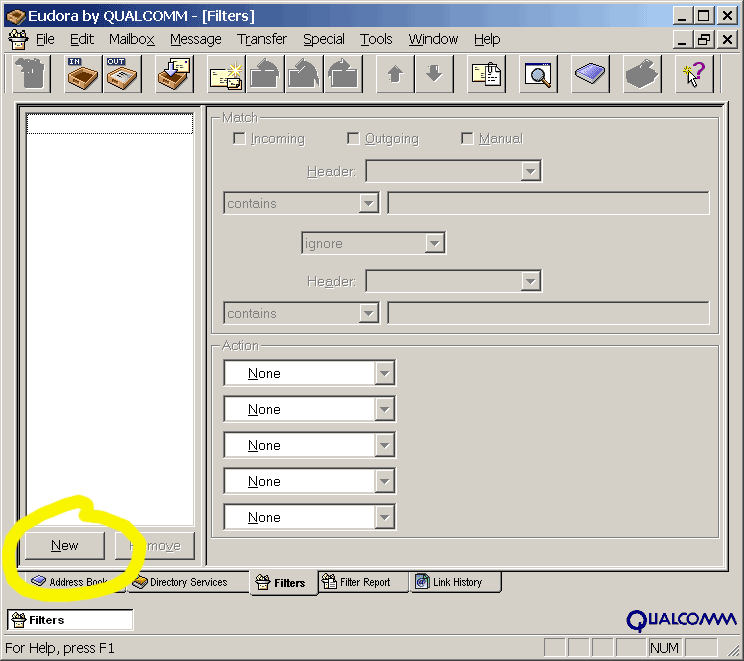
Task: Click the Context Help question mark icon
Action: [694, 74]
